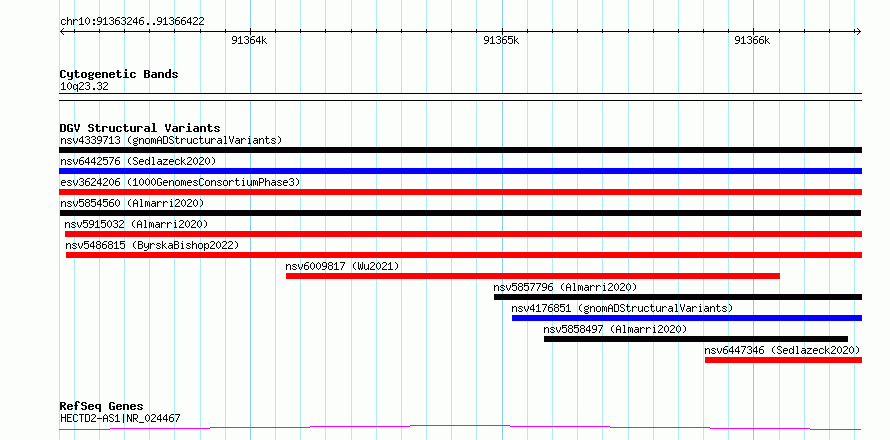The width and height of the screenshot is (890, 440).
Task: Click the 10q23.32 band label
Action: tap(84, 87)
